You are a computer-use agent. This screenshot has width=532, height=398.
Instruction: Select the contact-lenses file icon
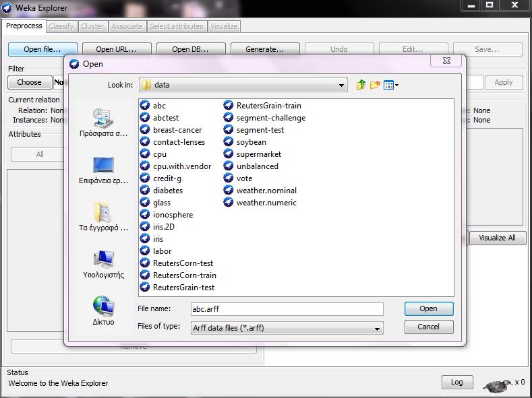(x=145, y=142)
